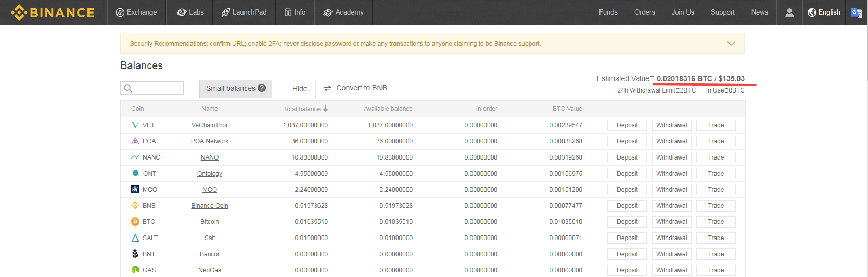Expand the Security Recommendations banner chevron
Image resolution: width=868 pixels, height=277 pixels.
[731, 44]
